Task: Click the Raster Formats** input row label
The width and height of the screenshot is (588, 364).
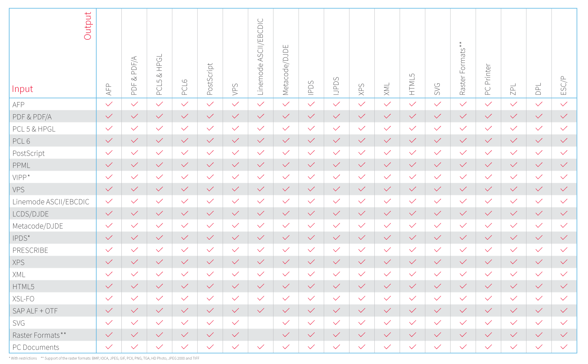Action: [x=39, y=335]
